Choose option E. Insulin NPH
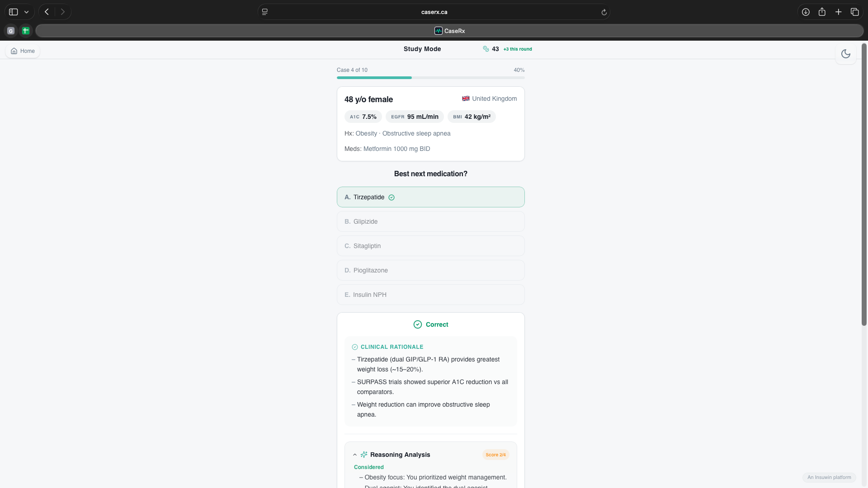 pyautogui.click(x=430, y=295)
